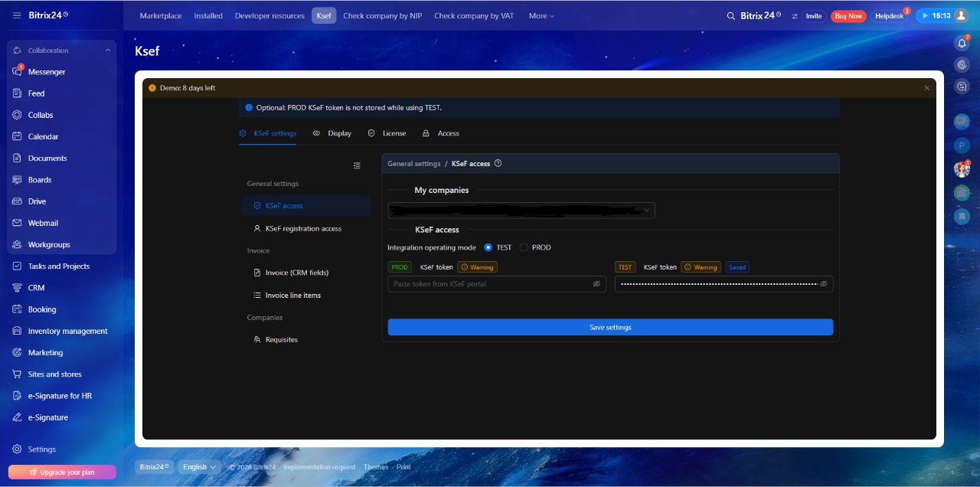Open Messenger from left sidebar
The image size is (980, 487).
point(47,72)
